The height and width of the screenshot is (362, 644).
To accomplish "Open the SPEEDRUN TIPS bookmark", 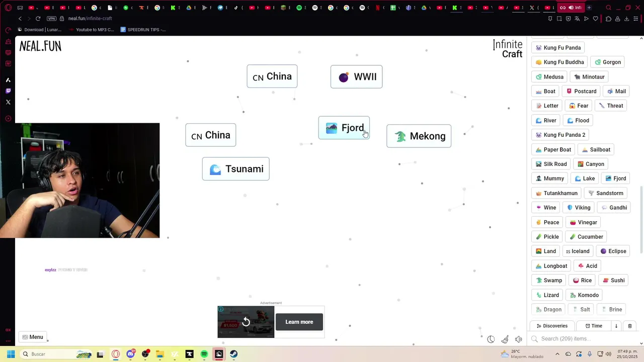I will [143, 30].
